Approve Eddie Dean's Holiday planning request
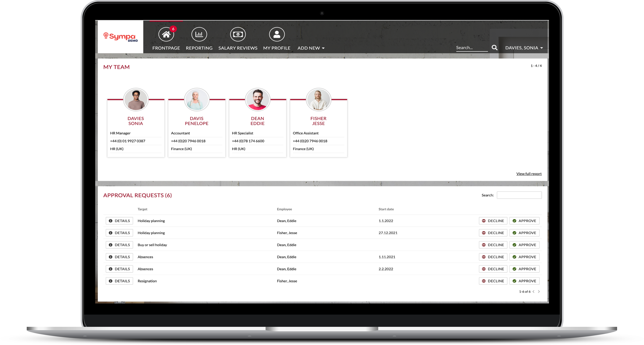This screenshot has height=345, width=644. (524, 221)
